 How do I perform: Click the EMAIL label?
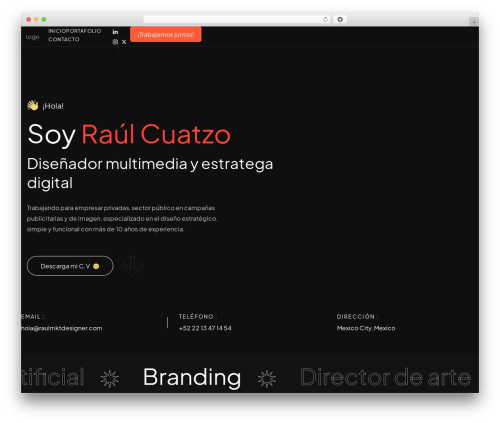tap(33, 317)
